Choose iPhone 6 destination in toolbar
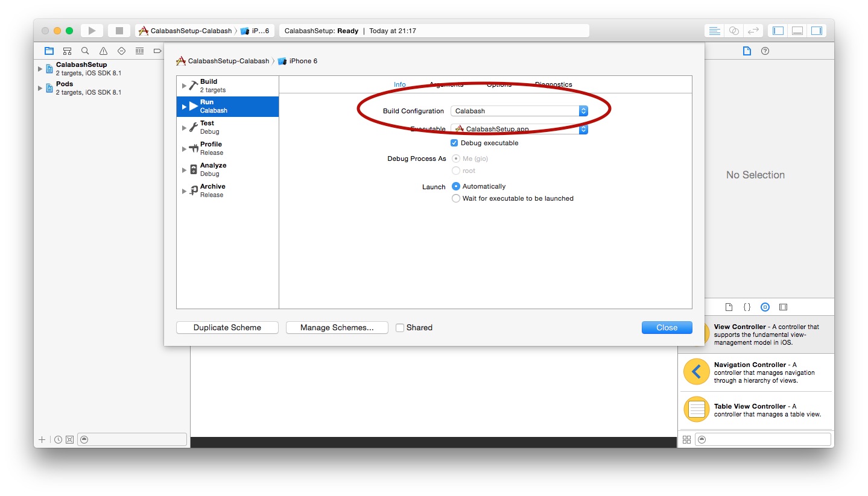This screenshot has height=496, width=868. [x=255, y=31]
